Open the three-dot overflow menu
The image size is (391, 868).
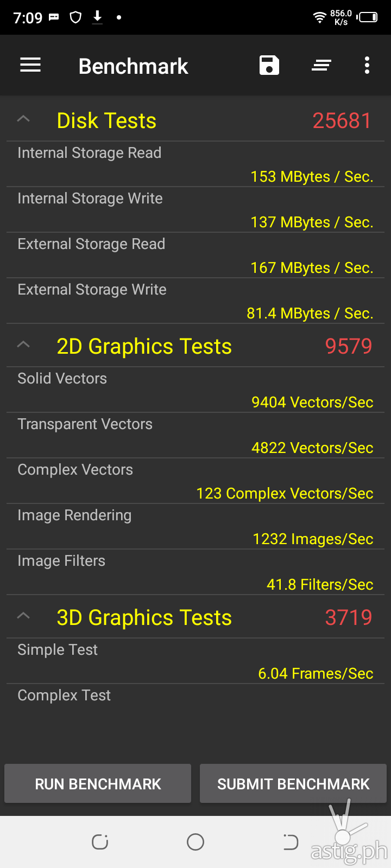(367, 66)
